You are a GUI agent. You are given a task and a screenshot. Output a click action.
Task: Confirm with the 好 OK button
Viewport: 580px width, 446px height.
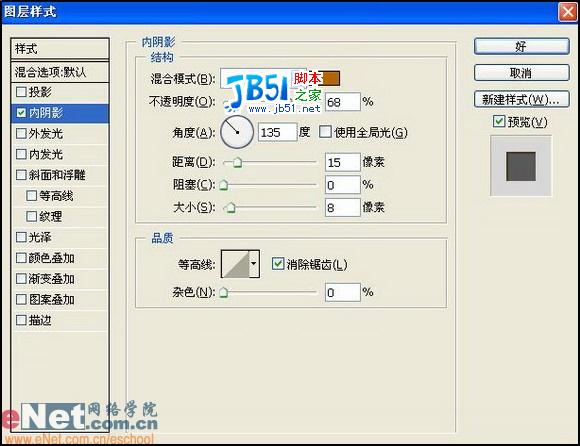tap(522, 47)
